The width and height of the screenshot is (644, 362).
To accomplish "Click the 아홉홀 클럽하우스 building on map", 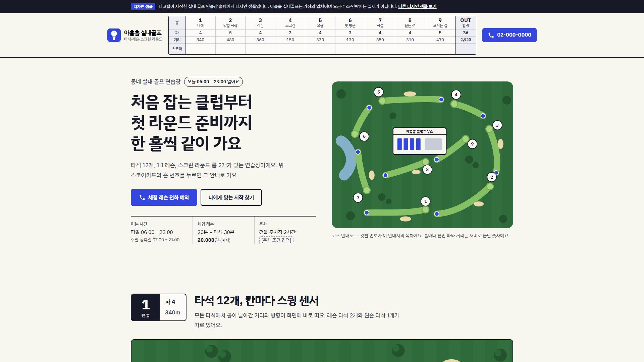I will (x=420, y=141).
